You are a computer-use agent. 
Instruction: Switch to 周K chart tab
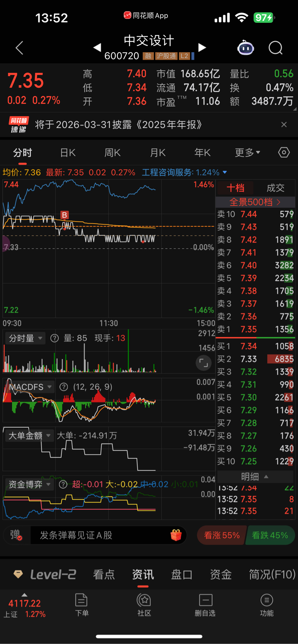113,153
